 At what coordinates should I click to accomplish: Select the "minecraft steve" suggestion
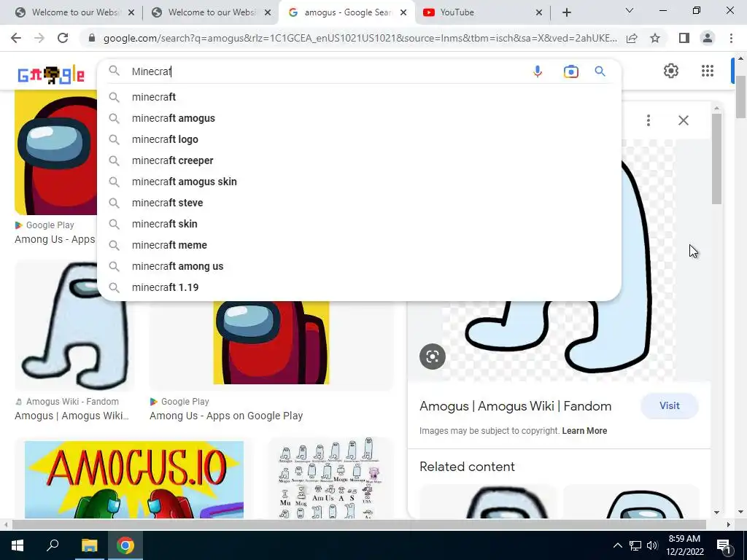pyautogui.click(x=359, y=203)
